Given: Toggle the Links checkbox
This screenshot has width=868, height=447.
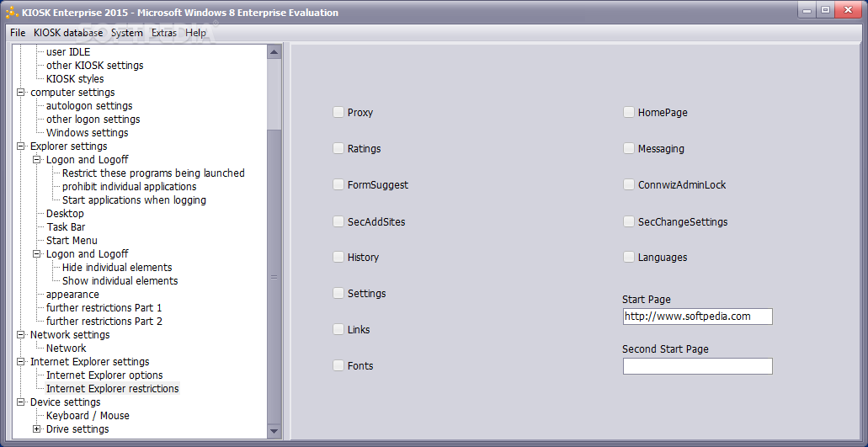Looking at the screenshot, I should click(338, 329).
